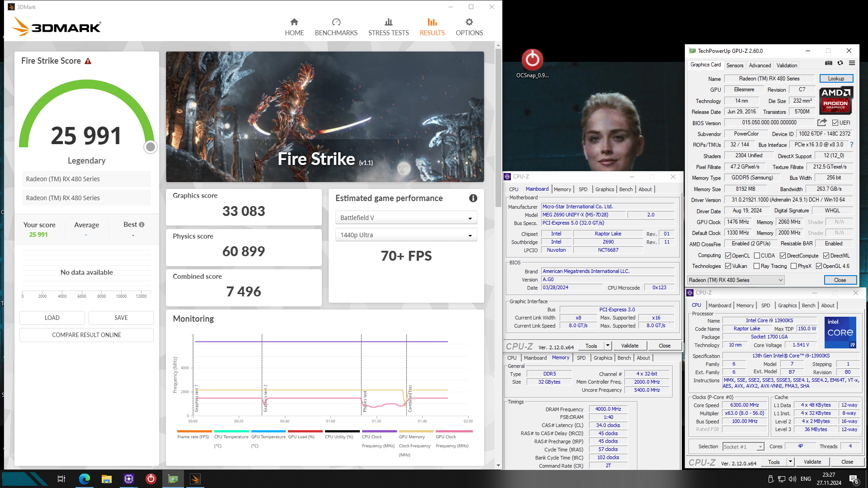Open the 3DMark Home page
Screen dimensions: 868x488
point(294,27)
